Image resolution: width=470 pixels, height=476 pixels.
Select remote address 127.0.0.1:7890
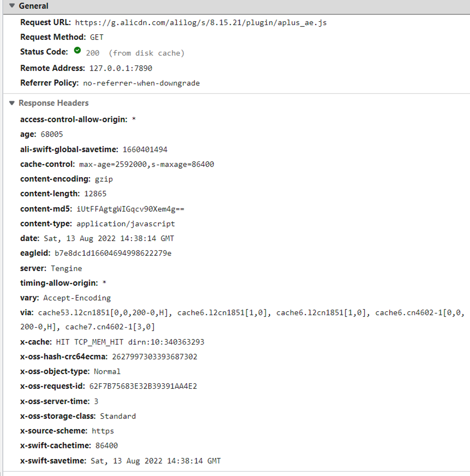tap(121, 68)
